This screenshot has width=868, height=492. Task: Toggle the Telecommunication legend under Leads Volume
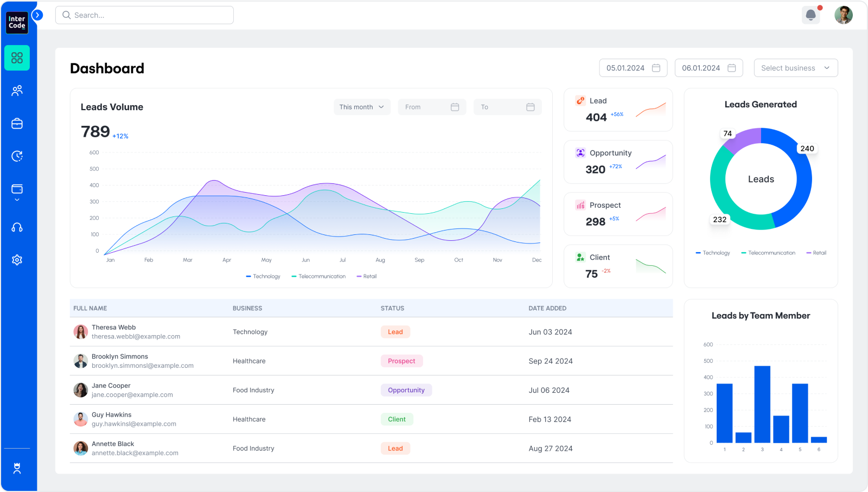318,276
